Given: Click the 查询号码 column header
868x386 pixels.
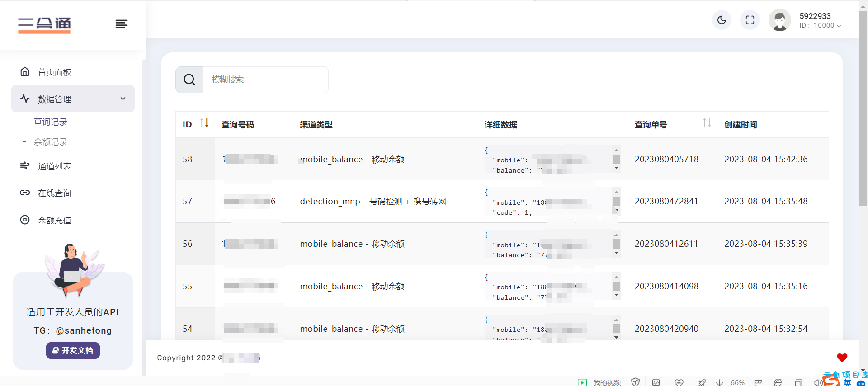Looking at the screenshot, I should click(238, 125).
